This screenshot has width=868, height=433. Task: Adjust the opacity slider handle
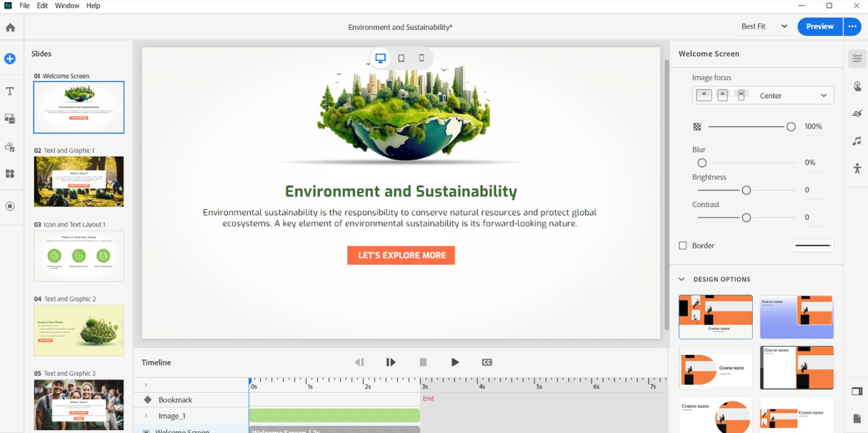click(791, 126)
